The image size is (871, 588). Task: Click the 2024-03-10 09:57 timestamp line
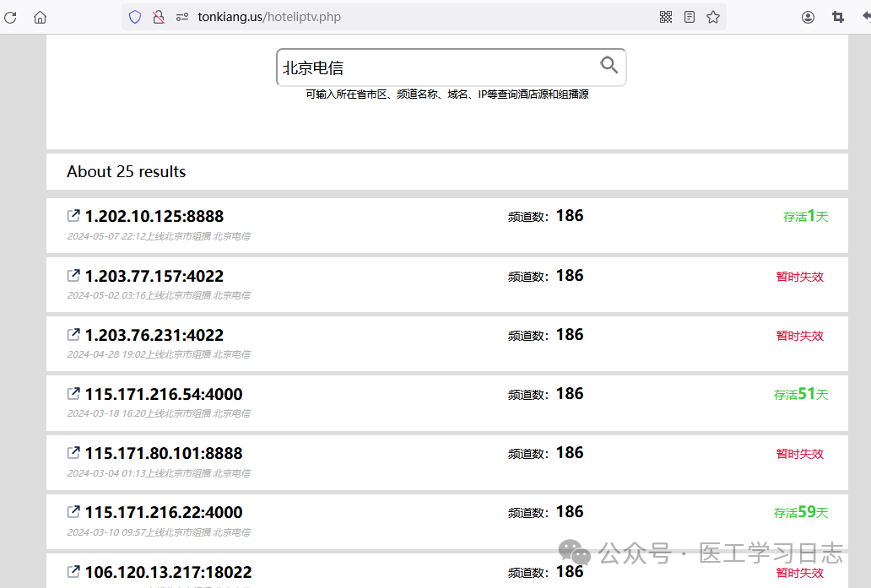click(159, 532)
